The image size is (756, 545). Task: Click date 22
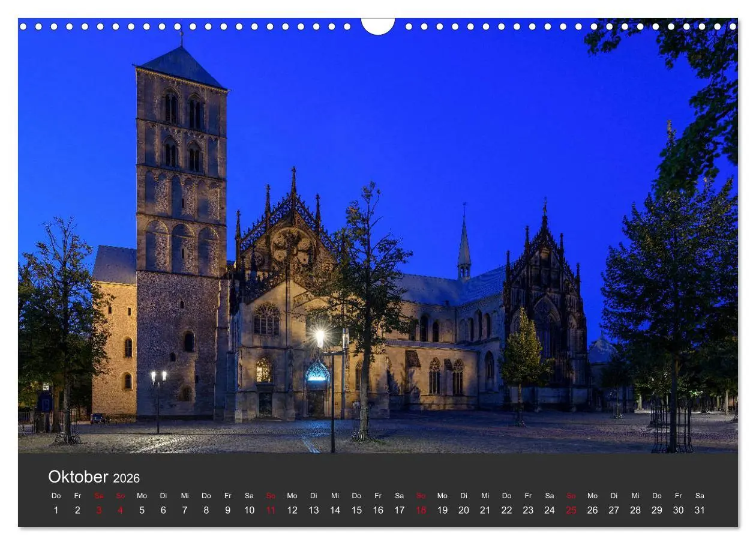[x=506, y=510]
